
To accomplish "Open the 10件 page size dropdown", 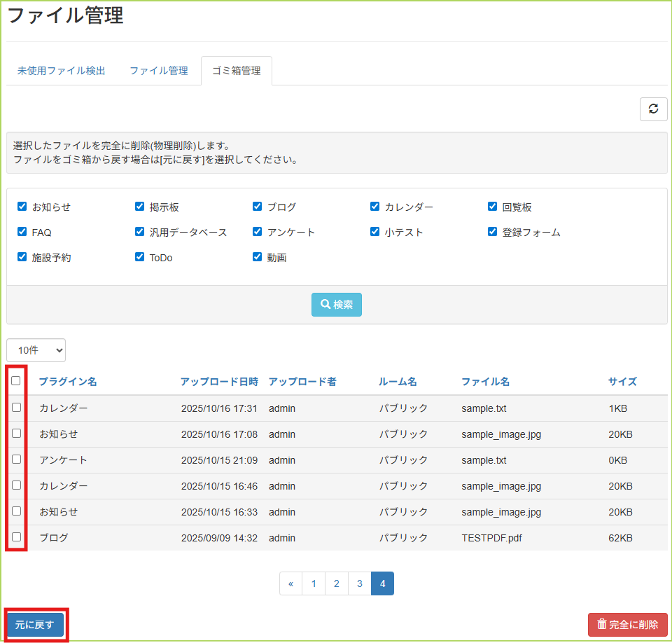I will (36, 350).
